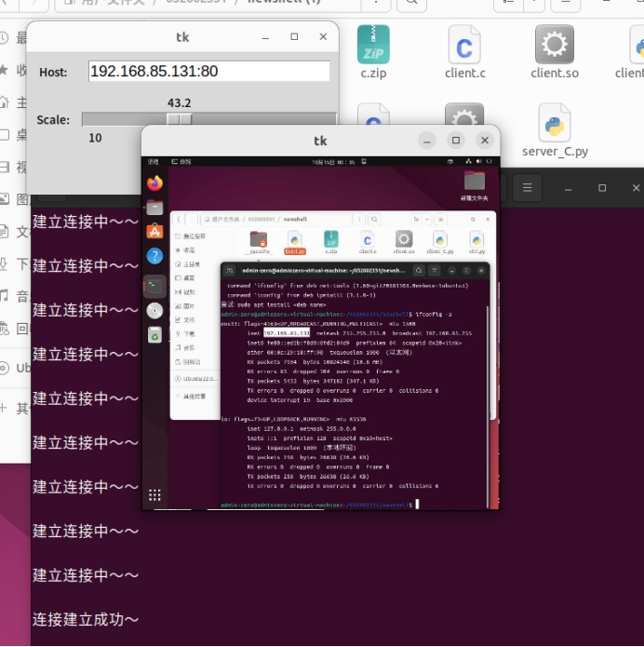Click Activities button in remote top bar
644x647 pixels.
click(x=154, y=161)
